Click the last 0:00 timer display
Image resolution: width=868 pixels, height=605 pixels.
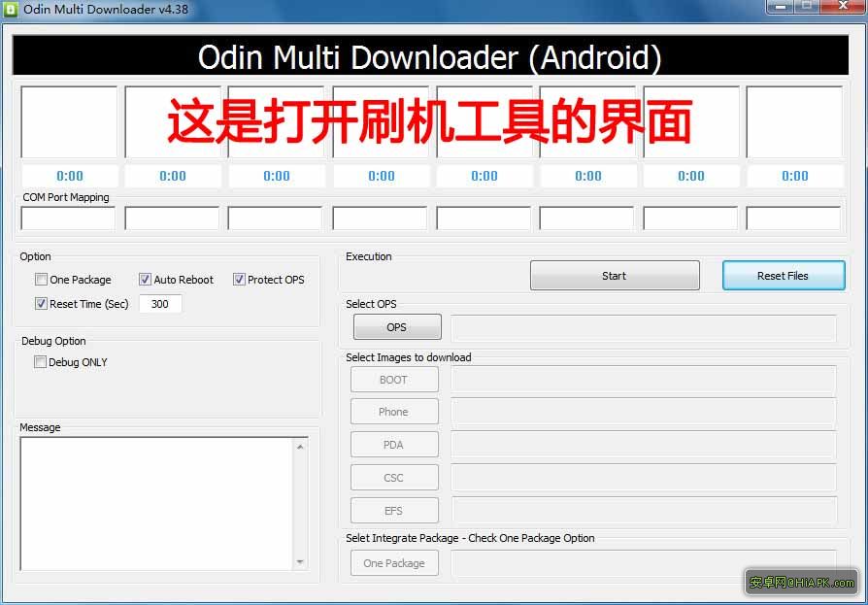[x=795, y=176]
